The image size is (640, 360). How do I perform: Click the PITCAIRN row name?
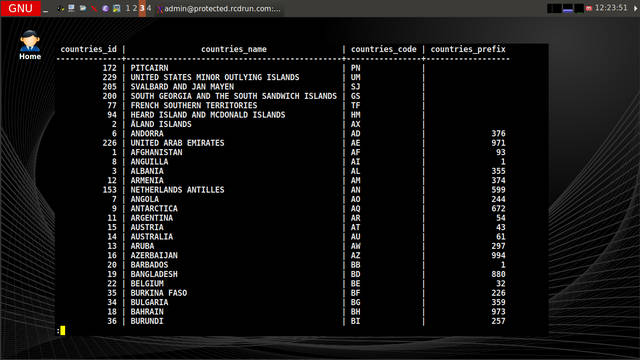tap(149, 68)
